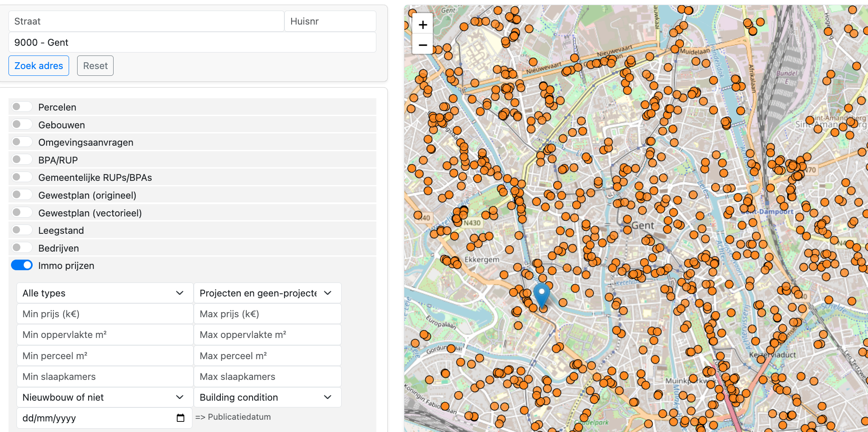Switch on the Gebouwen layer
The height and width of the screenshot is (432, 868).
click(x=22, y=125)
